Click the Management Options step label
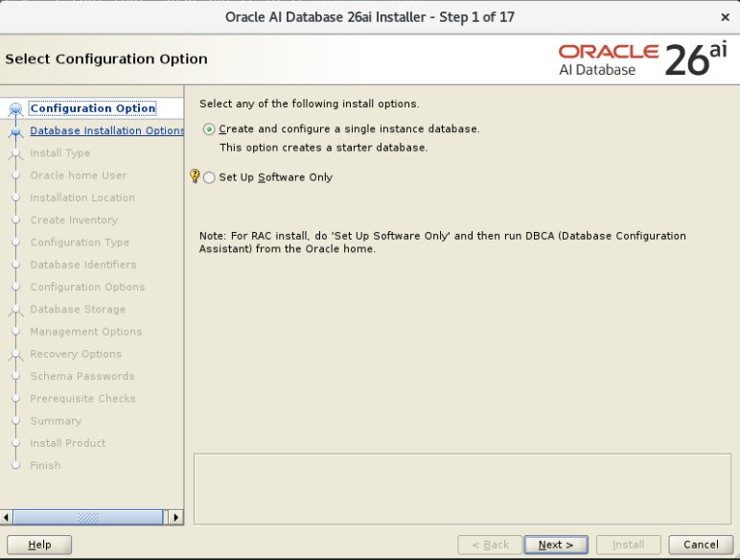This screenshot has height=560, width=740. (86, 332)
